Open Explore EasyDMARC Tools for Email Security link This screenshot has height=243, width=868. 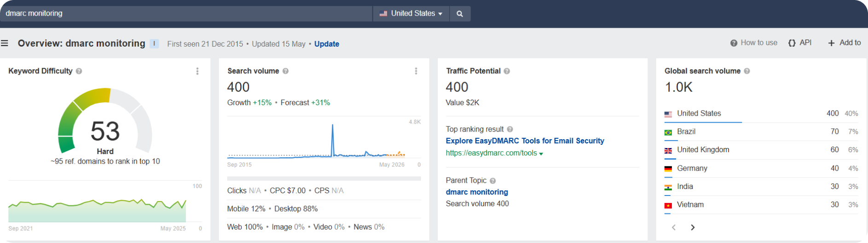click(525, 141)
